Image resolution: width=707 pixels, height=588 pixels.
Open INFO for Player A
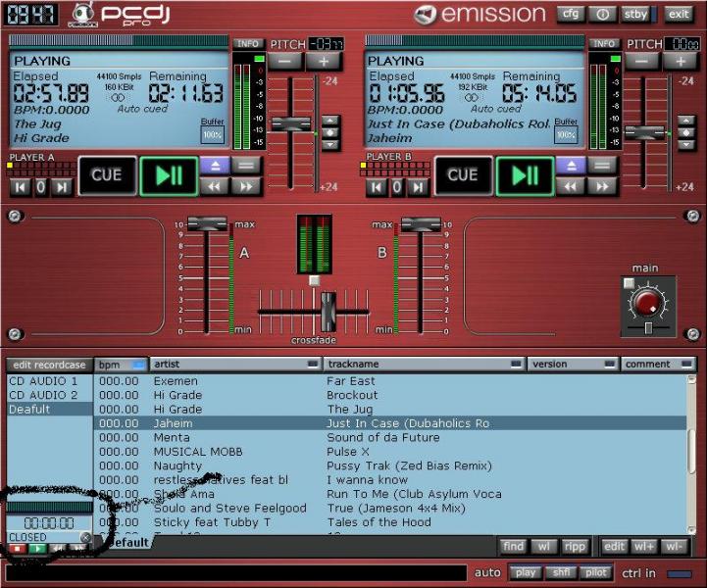pos(248,44)
